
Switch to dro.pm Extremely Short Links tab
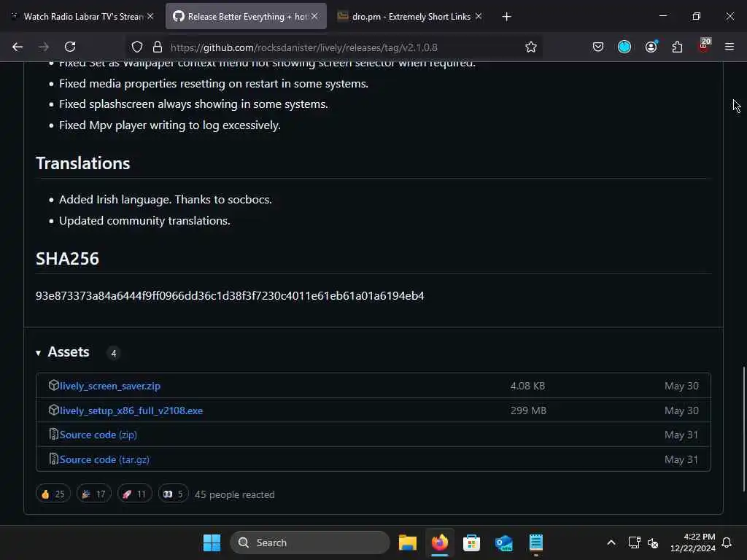[410, 16]
